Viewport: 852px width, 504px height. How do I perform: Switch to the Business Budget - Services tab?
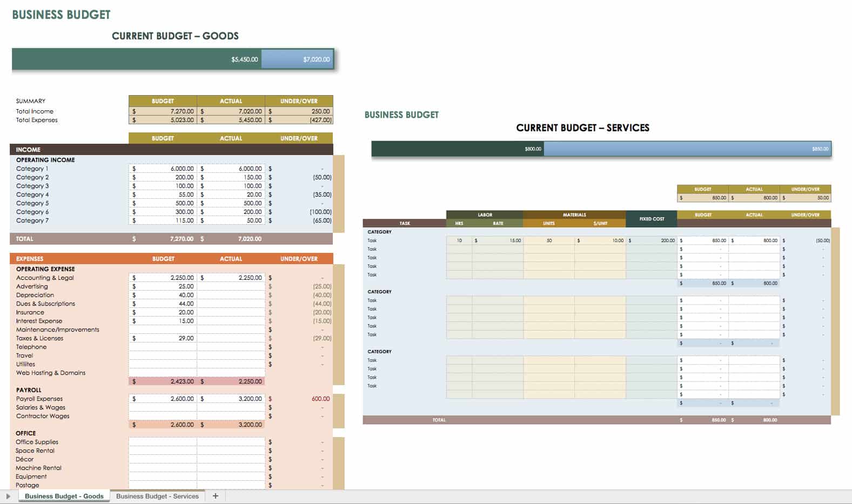coord(157,496)
